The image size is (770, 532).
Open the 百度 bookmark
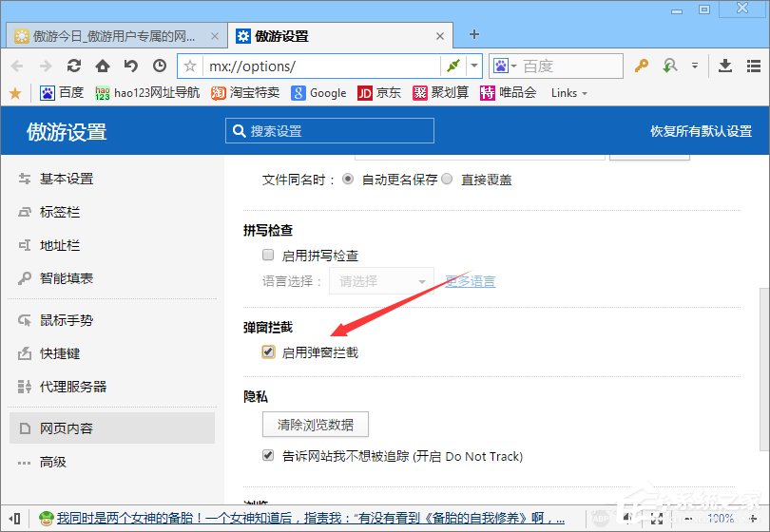[x=62, y=93]
